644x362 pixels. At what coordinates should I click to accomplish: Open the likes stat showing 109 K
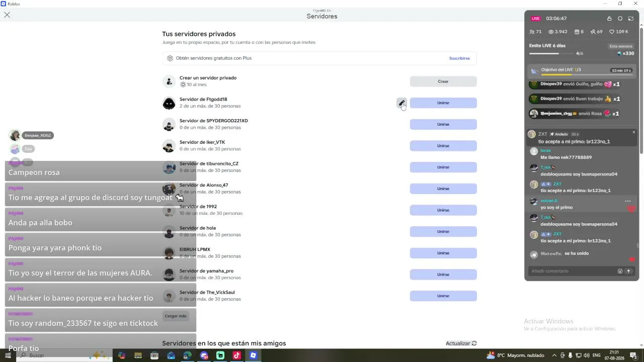(x=619, y=32)
